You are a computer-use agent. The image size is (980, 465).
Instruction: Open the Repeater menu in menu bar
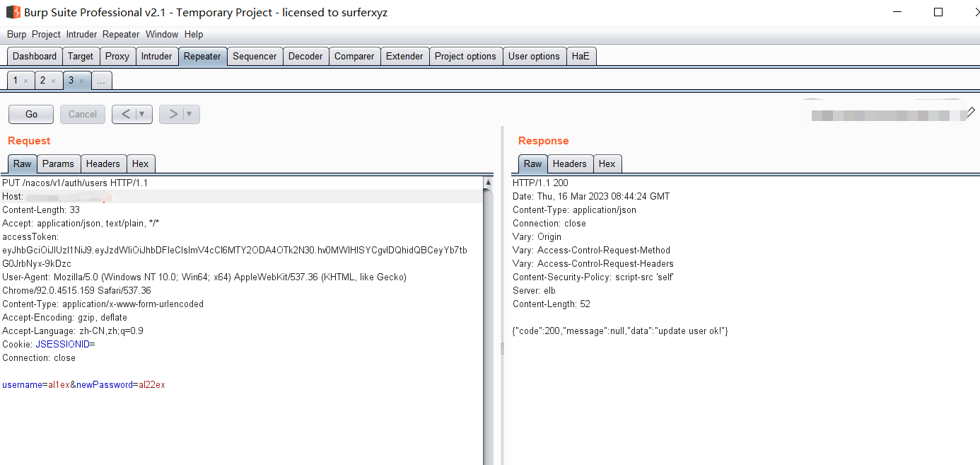click(x=121, y=34)
